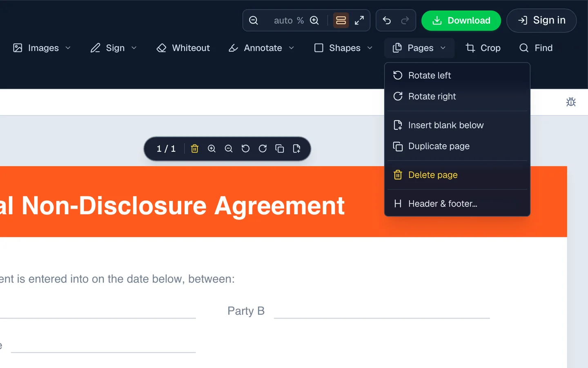Rotate page left in floating toolbar
Screen dimensions: 588x368
[x=245, y=149]
